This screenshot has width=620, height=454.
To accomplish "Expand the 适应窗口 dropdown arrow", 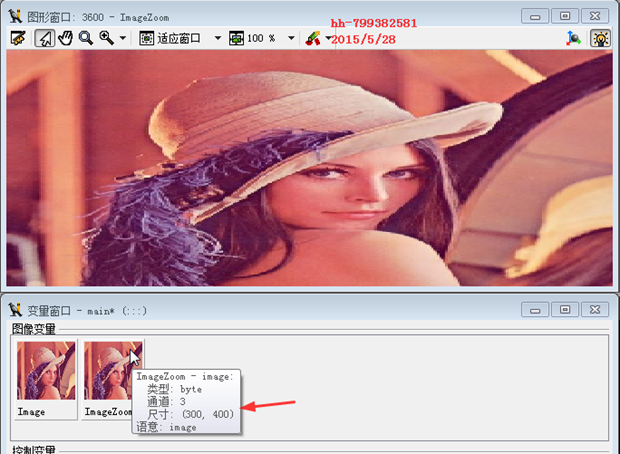I will (x=217, y=38).
